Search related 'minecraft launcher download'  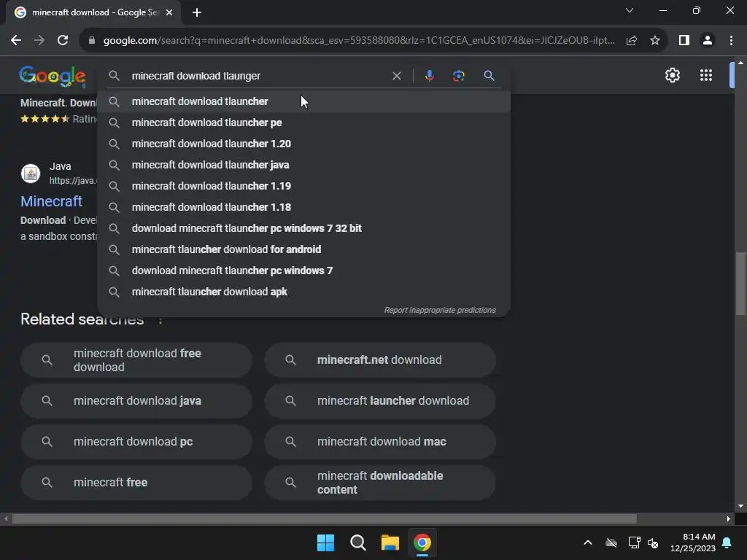tap(380, 401)
